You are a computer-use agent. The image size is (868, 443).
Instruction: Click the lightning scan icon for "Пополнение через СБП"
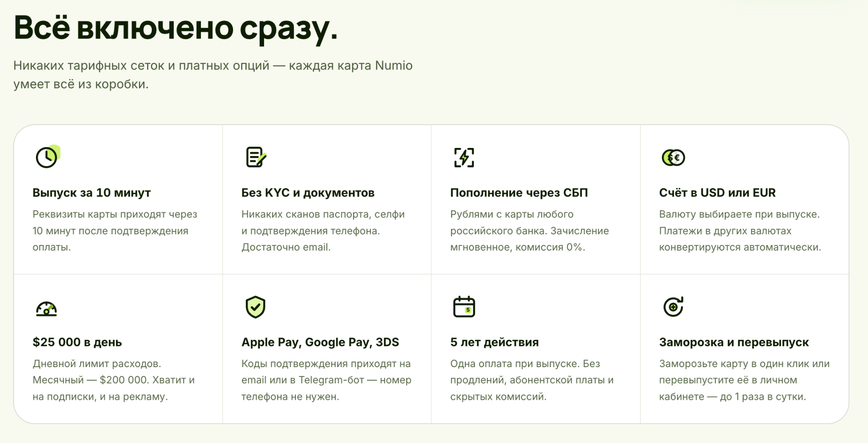[464, 158]
